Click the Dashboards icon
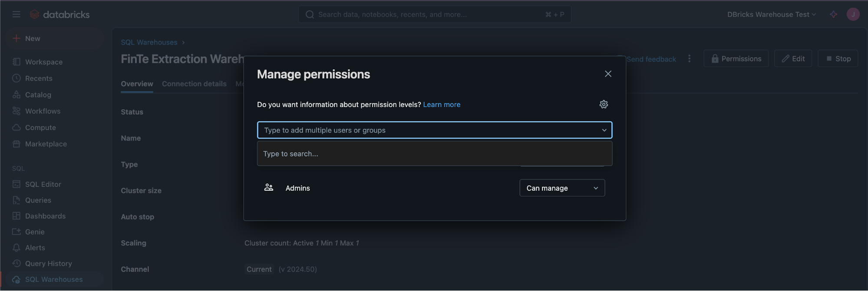Viewport: 868px width, 291px height. [17, 216]
